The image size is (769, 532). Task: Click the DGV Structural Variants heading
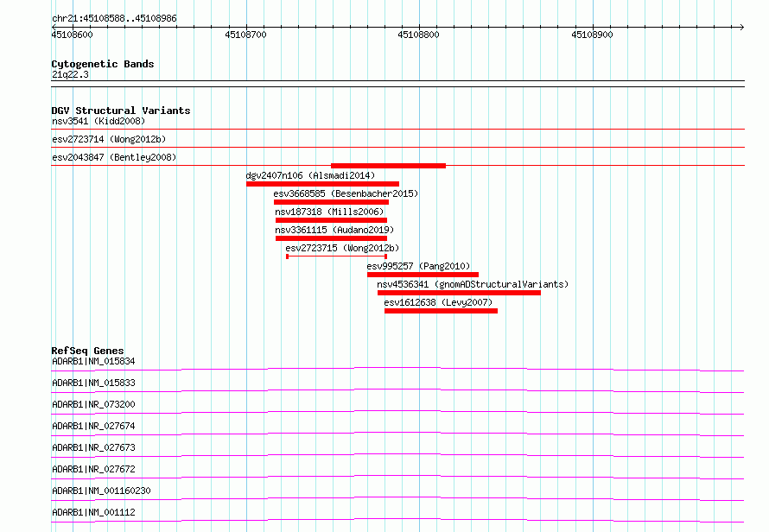tap(121, 111)
